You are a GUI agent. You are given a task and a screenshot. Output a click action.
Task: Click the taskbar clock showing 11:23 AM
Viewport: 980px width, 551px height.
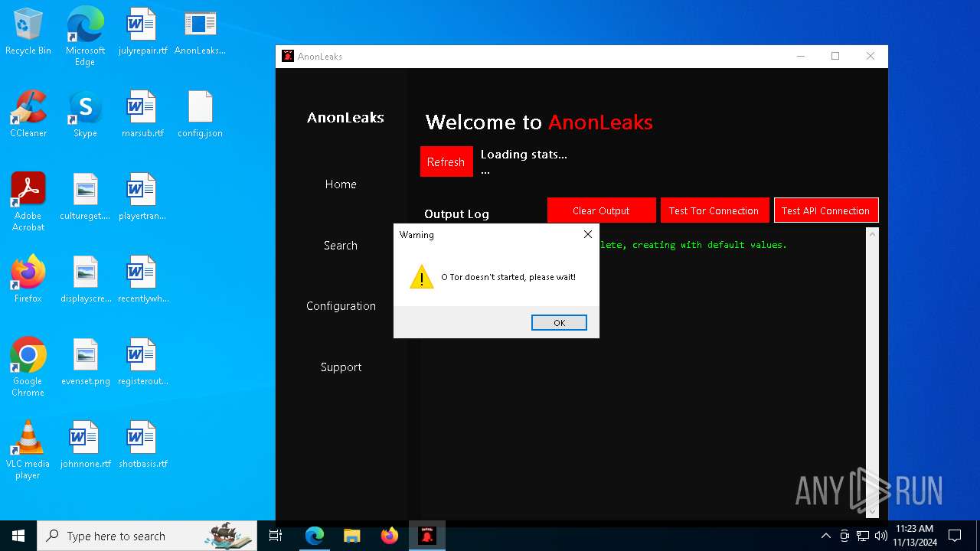pyautogui.click(x=914, y=536)
